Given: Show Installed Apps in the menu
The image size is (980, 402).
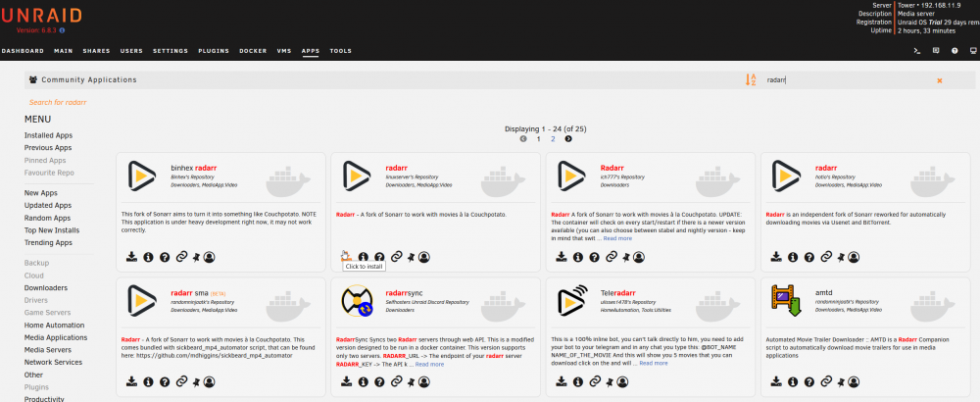Looking at the screenshot, I should 48,135.
